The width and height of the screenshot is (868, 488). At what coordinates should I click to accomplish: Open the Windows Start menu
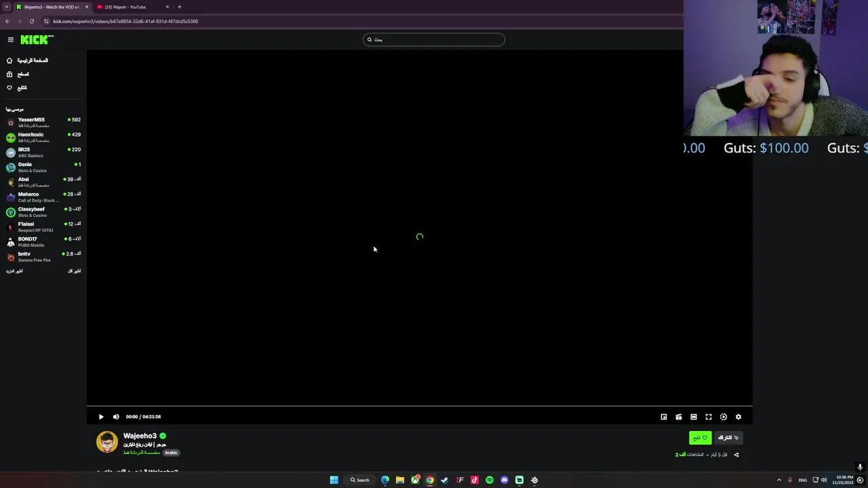[x=334, y=480]
